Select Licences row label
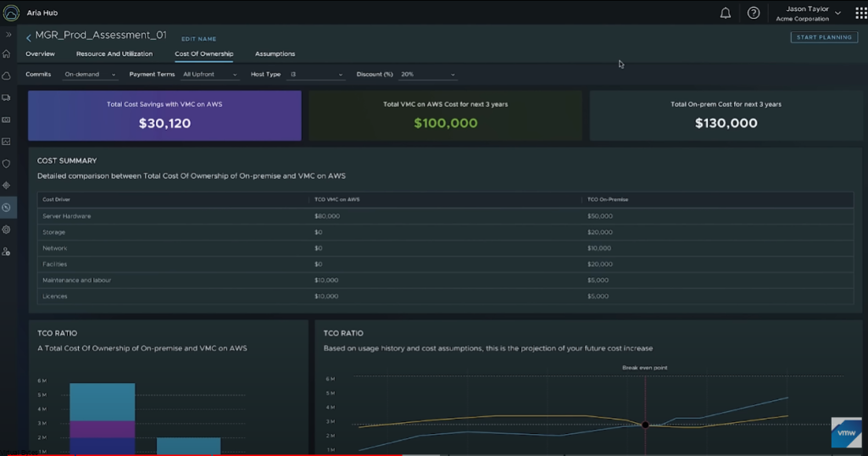 click(x=55, y=296)
